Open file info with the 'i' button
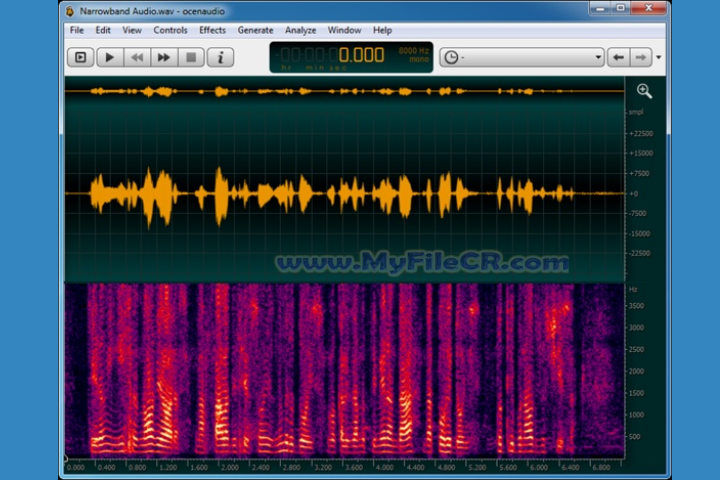Viewport: 720px width, 480px height. click(220, 57)
